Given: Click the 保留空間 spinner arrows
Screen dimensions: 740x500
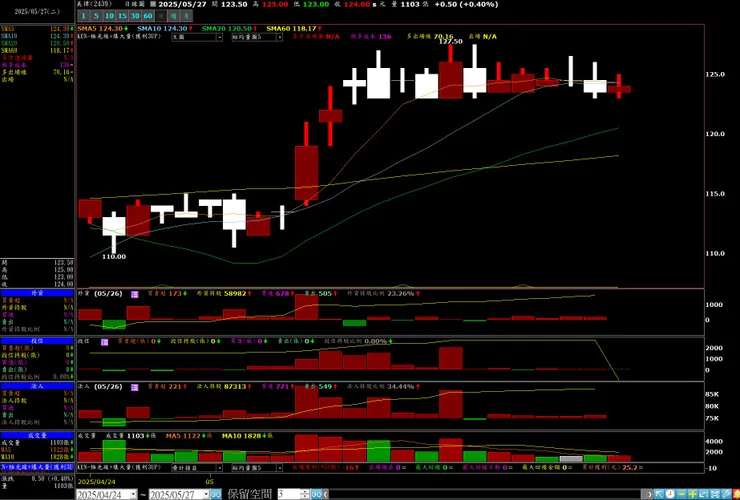Looking at the screenshot, I should (x=305, y=495).
